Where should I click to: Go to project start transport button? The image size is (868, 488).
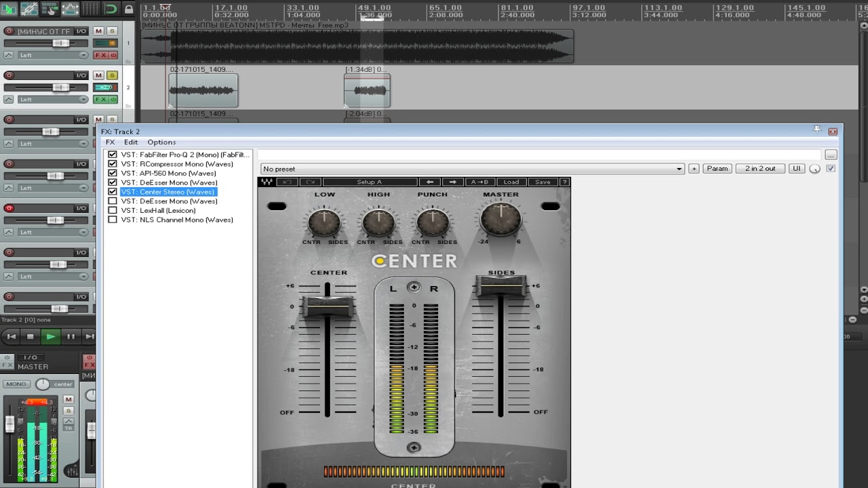[x=10, y=336]
